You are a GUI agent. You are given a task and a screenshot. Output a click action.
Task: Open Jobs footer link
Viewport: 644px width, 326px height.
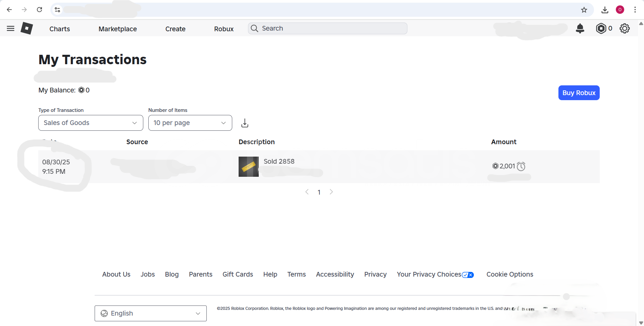click(148, 274)
